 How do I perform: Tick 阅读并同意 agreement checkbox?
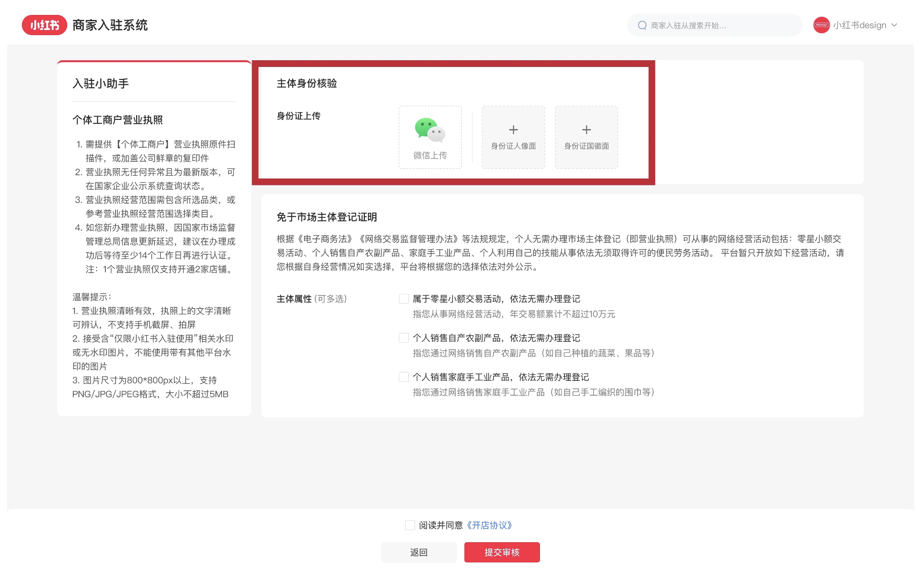click(x=410, y=525)
